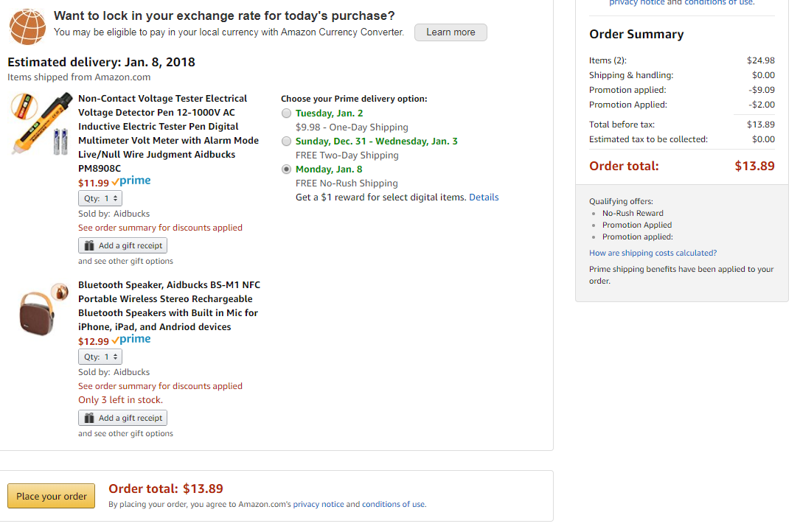800x532 pixels.
Task: Open the Qty dropdown for the voltage tester
Action: pyautogui.click(x=100, y=198)
